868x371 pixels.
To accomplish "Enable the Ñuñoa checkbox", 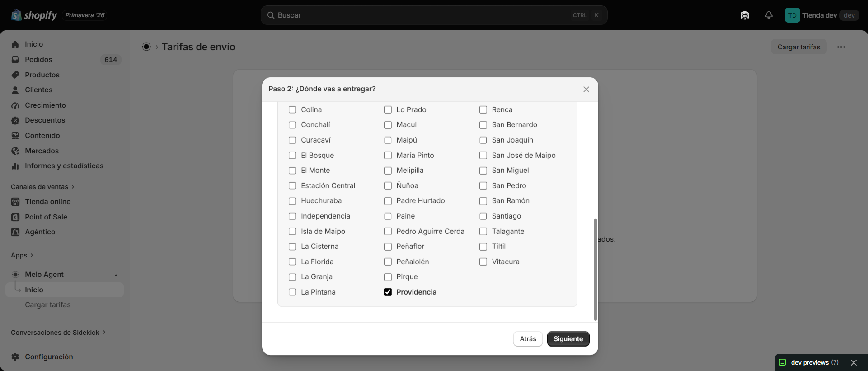I will pyautogui.click(x=388, y=186).
